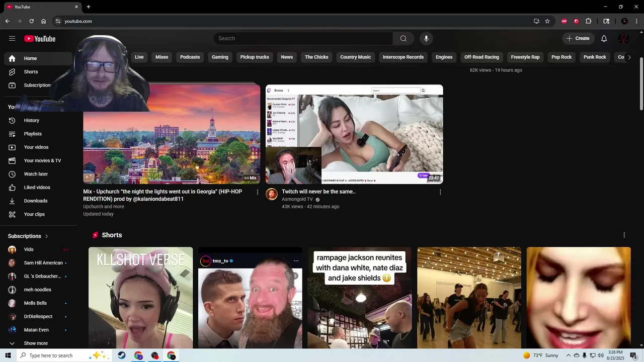The width and height of the screenshot is (644, 362).
Task: Open Downloads in sidebar
Action: (x=38, y=201)
